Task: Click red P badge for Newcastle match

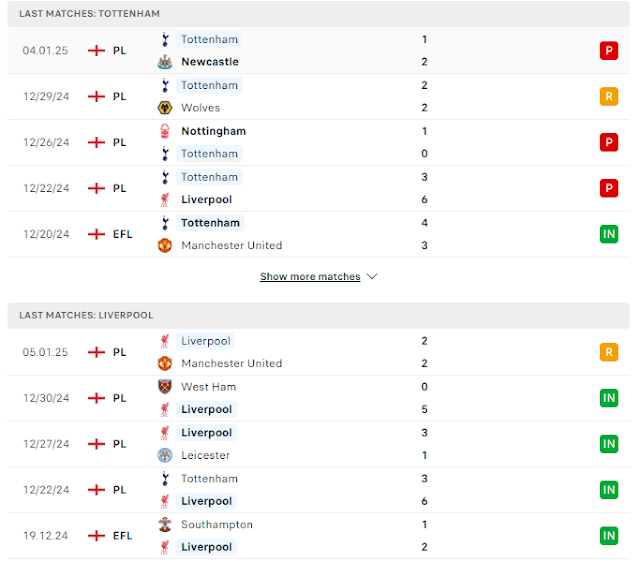Action: coord(609,51)
